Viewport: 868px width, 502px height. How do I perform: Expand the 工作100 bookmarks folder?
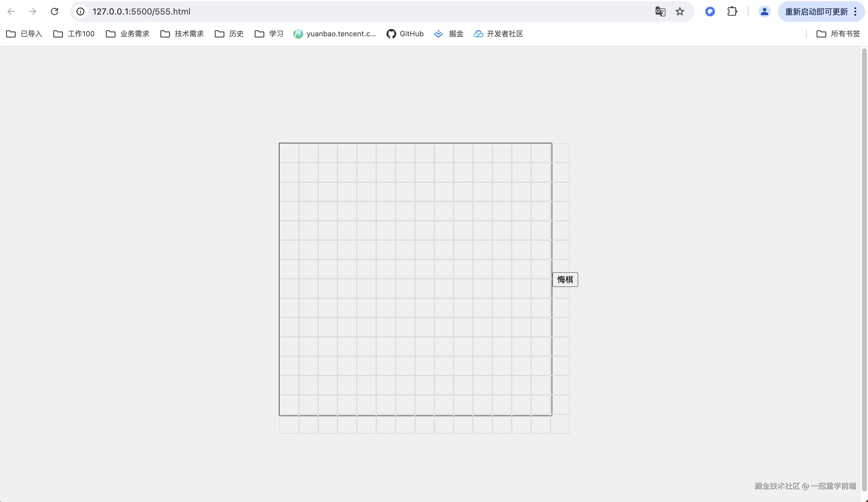tap(74, 34)
